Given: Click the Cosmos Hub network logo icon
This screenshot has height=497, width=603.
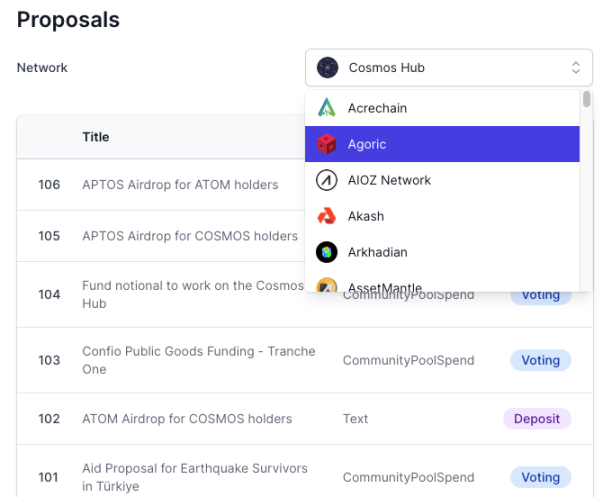Looking at the screenshot, I should [x=327, y=68].
